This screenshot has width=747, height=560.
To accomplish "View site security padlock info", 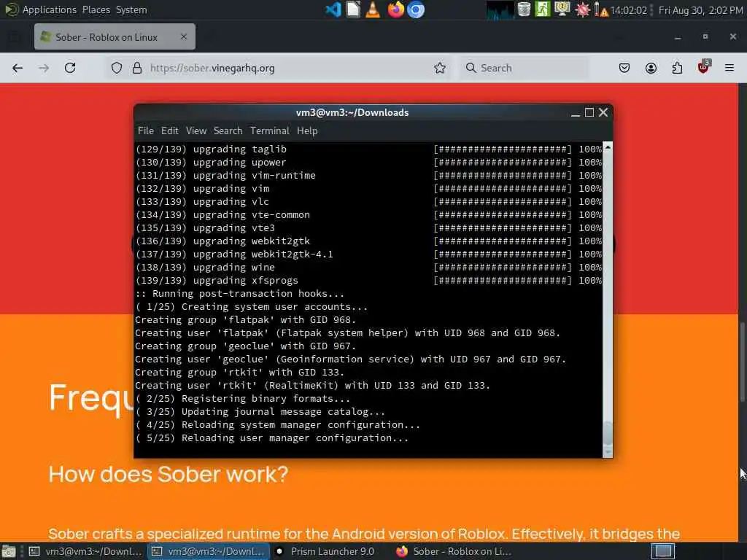I will point(137,68).
